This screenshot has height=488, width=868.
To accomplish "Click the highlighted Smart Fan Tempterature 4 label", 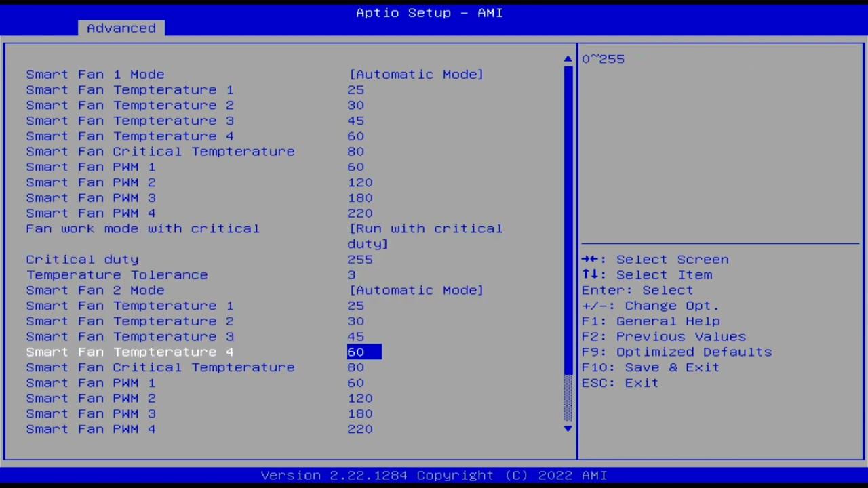I will (x=130, y=352).
